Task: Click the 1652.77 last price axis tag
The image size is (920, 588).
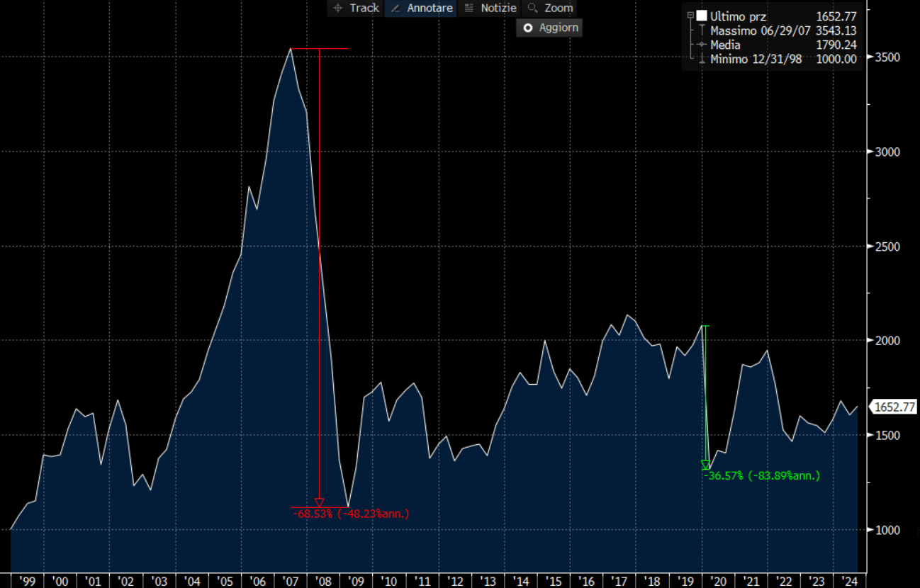Action: point(894,407)
